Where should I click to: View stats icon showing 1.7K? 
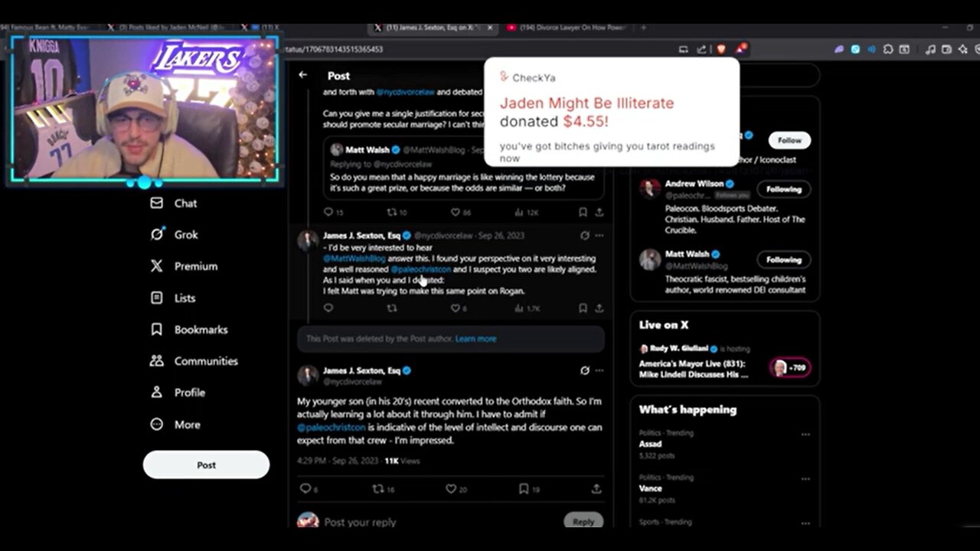click(x=519, y=308)
